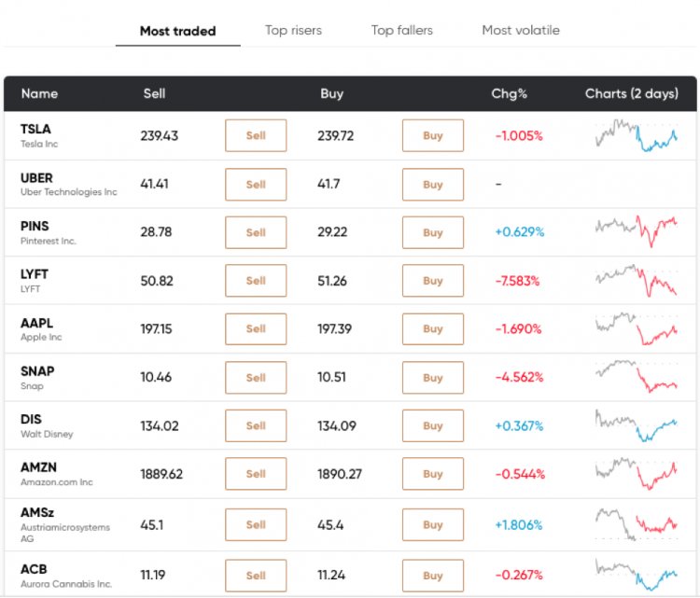Screen dimensions: 700x598
Task: View the Walt Disney sparkline chart
Action: tap(637, 425)
